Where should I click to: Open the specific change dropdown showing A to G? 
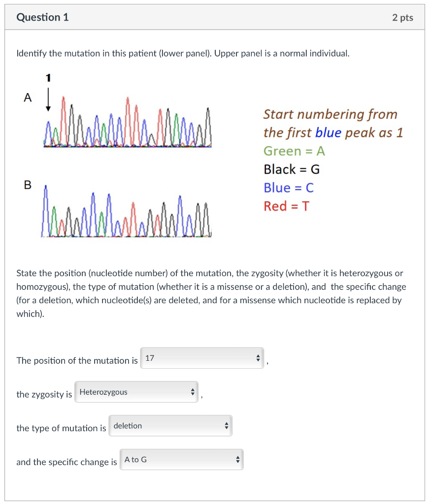tap(177, 459)
